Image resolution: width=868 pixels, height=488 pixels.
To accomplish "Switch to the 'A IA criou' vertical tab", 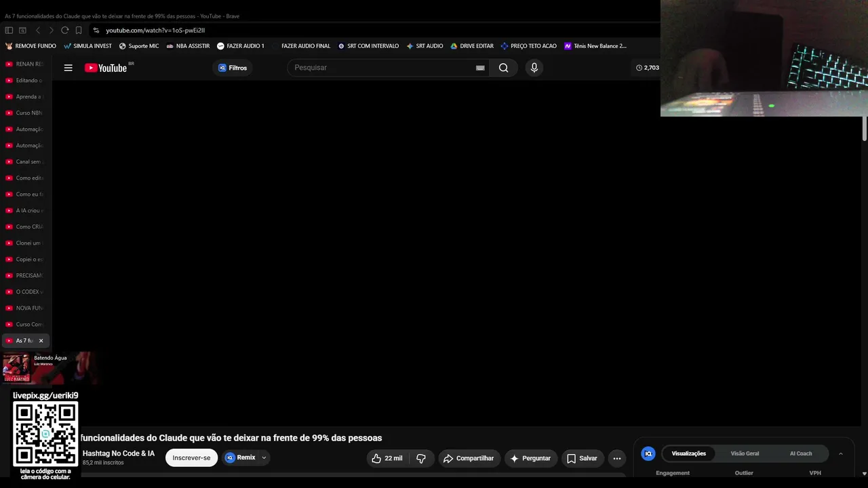I will point(24,211).
